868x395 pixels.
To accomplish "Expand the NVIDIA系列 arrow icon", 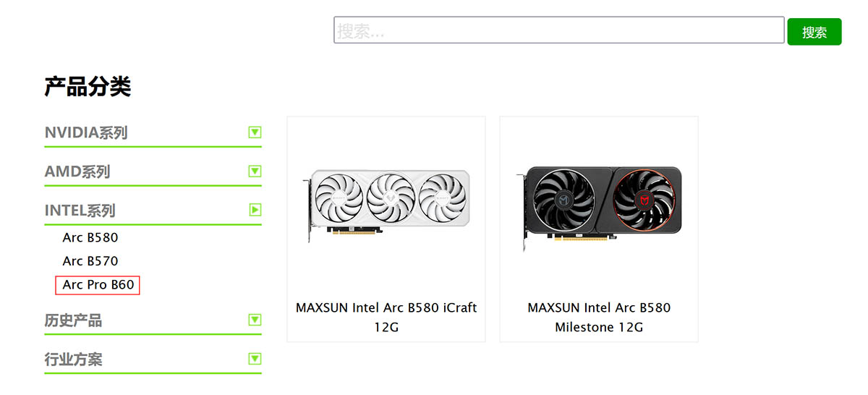I will point(255,132).
